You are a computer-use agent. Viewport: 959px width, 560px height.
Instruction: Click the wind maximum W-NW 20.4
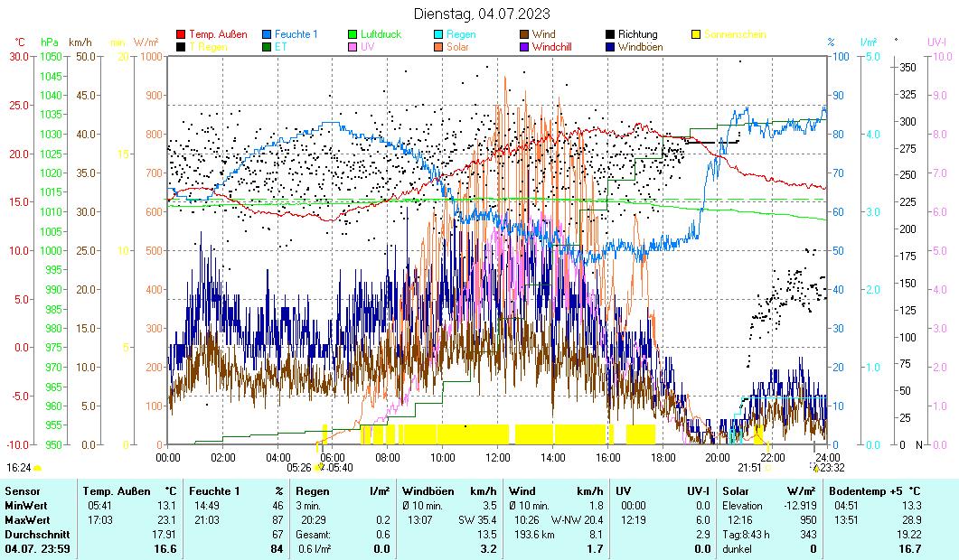pyautogui.click(x=577, y=520)
